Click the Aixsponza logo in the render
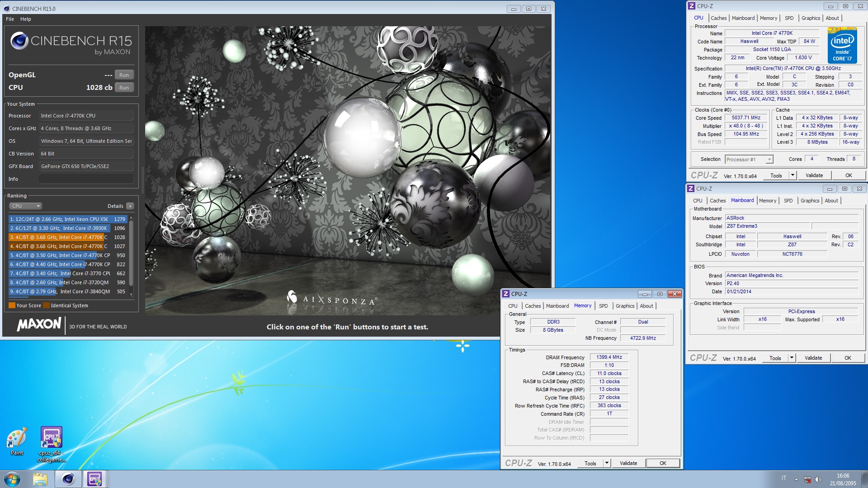This screenshot has width=868, height=488. coord(331,298)
